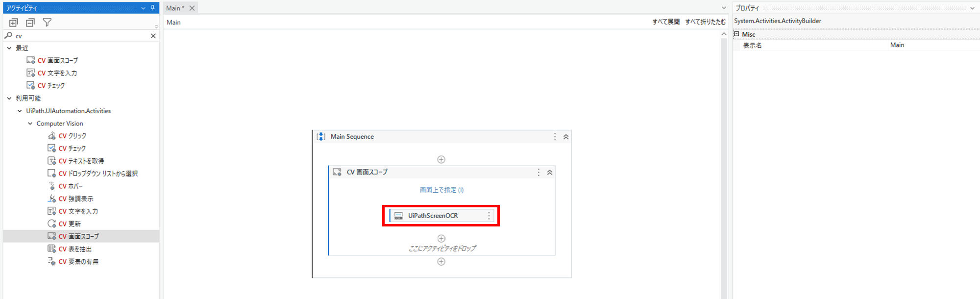Select the CV ホバー row text
The width and height of the screenshot is (980, 299).
71,186
